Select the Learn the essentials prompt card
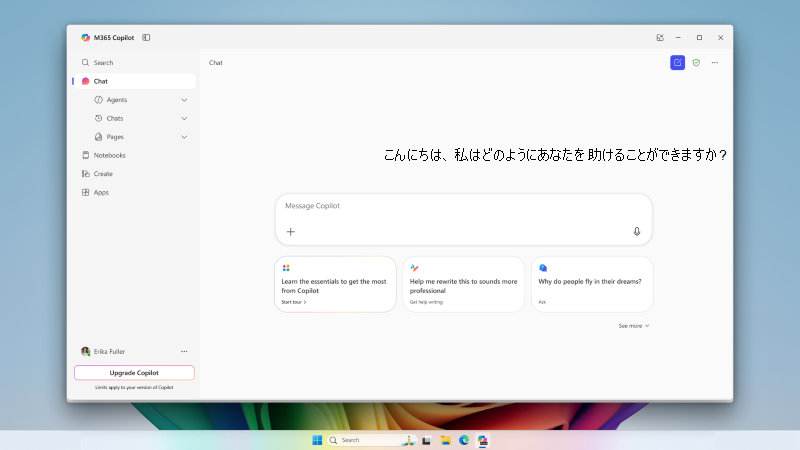Viewport: 800px width, 450px height. (x=335, y=284)
